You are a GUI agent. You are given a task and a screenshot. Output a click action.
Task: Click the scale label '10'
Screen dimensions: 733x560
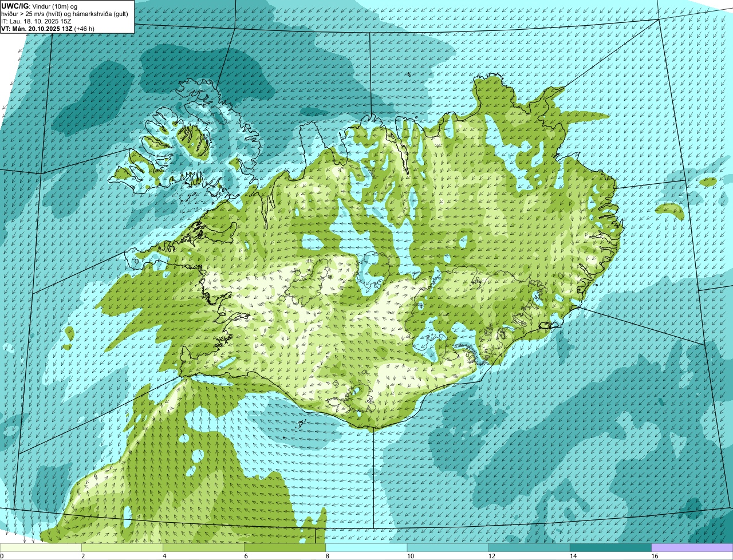point(409,556)
